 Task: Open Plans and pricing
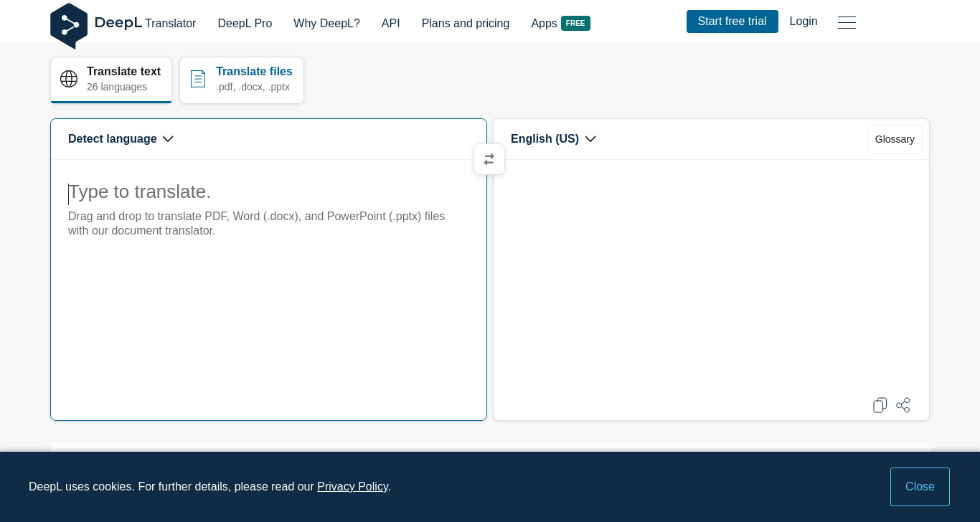point(466,23)
